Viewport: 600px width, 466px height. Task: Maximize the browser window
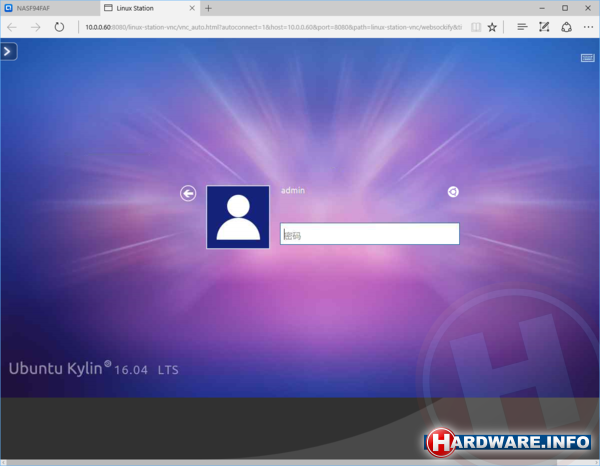(565, 8)
